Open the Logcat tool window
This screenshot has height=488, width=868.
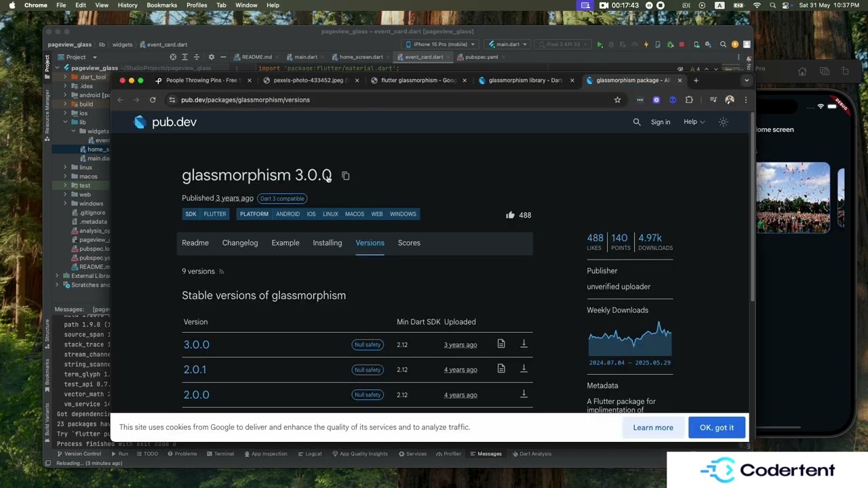(309, 454)
